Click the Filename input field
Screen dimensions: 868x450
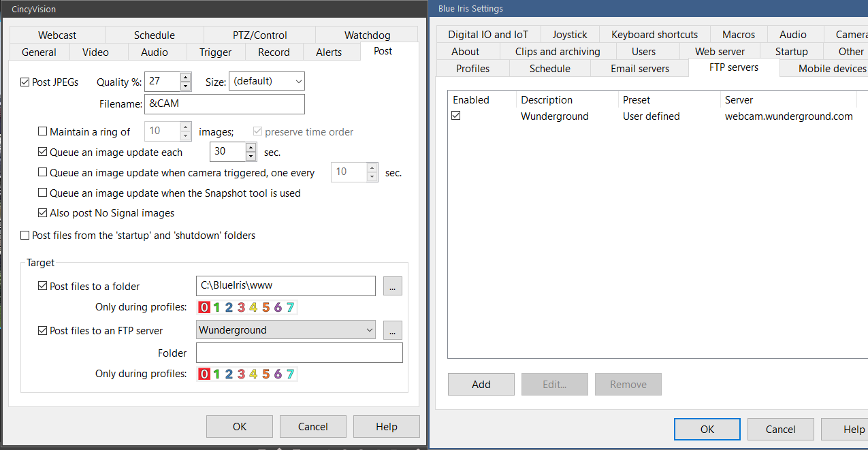tap(224, 104)
